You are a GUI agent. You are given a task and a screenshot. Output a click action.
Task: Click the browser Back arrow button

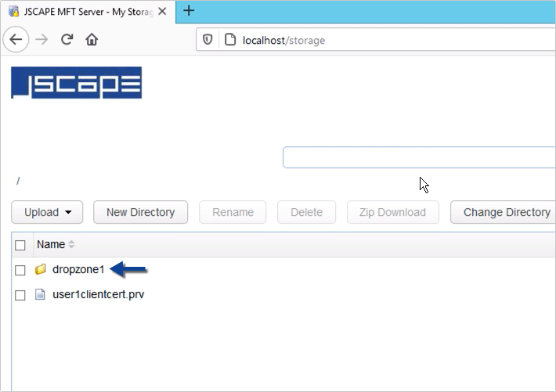[x=18, y=39]
